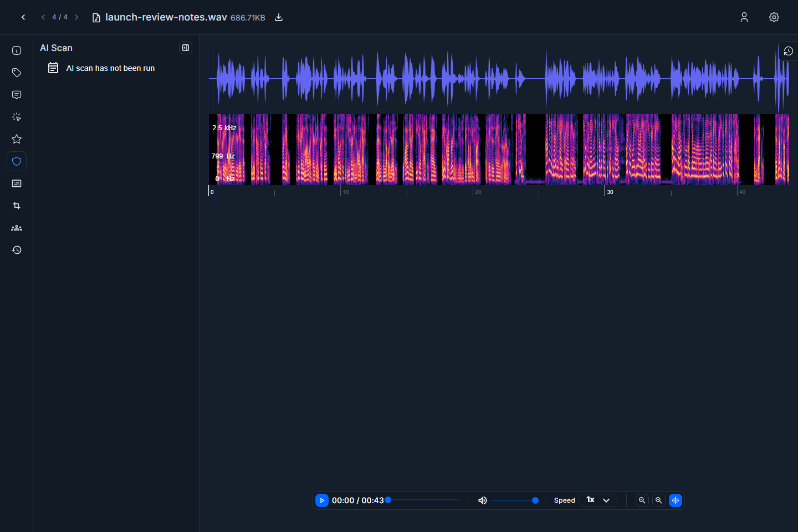Open the comments panel in sidebar
This screenshot has height=532, width=798.
[x=17, y=95]
